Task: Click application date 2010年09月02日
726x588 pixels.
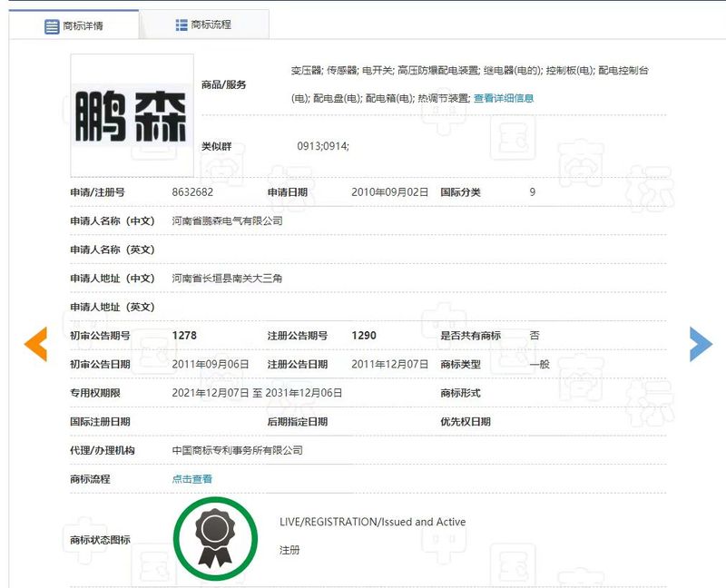Action: click(x=389, y=192)
